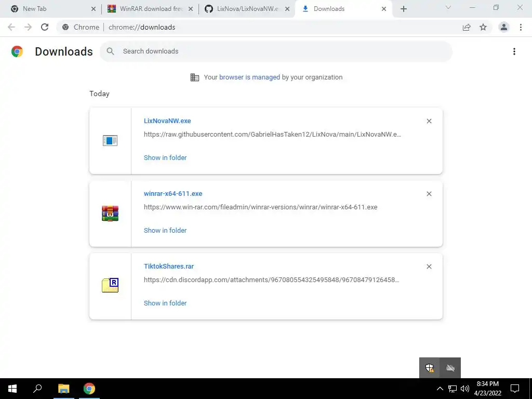
Task: Close the Downloads tab
Action: click(x=384, y=9)
